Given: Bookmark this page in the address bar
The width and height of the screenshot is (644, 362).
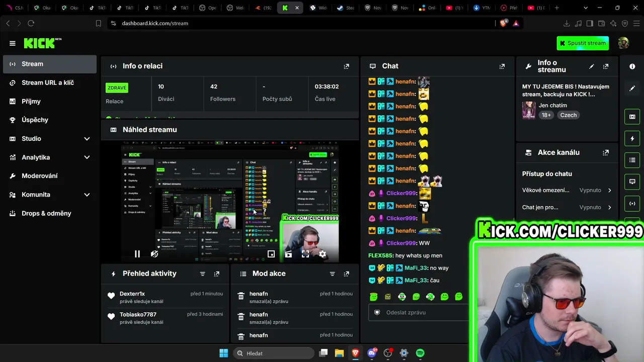Looking at the screenshot, I should 99,24.
